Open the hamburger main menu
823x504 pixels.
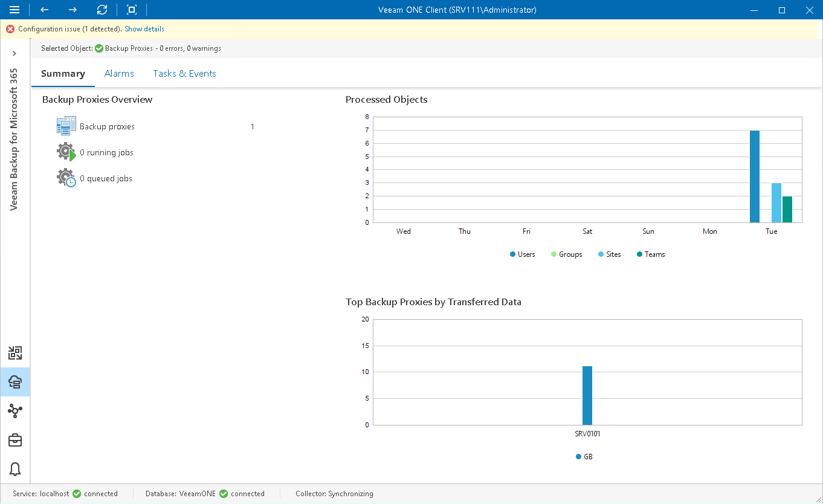tap(15, 10)
